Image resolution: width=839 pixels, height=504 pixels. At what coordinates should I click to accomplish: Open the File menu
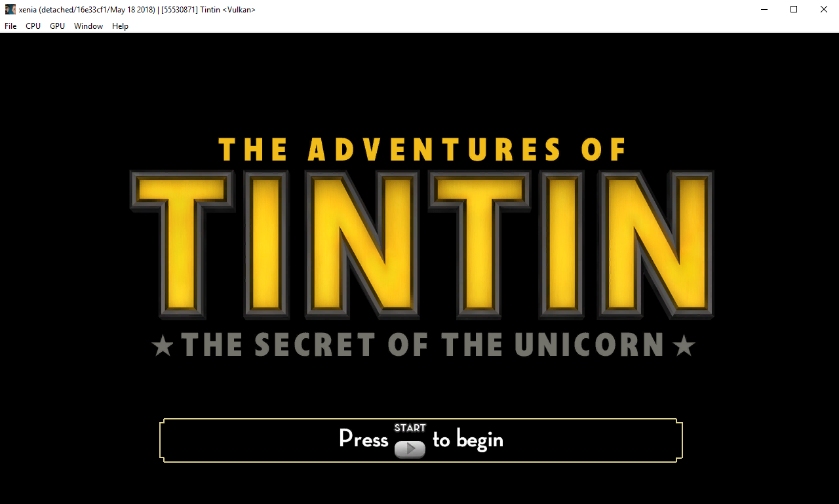coord(10,26)
